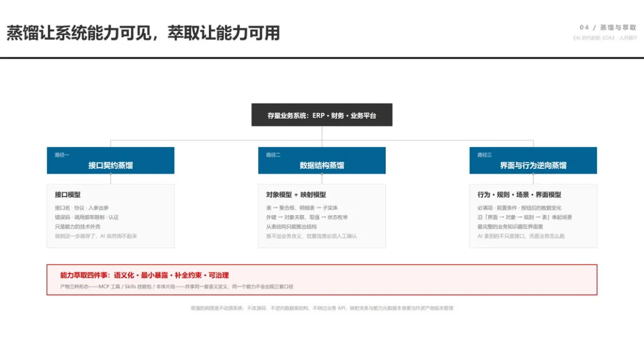The height and width of the screenshot is (363, 644).
Task: Click the section label '04 / 蒸馏与萃取'
Action: tap(608, 27)
